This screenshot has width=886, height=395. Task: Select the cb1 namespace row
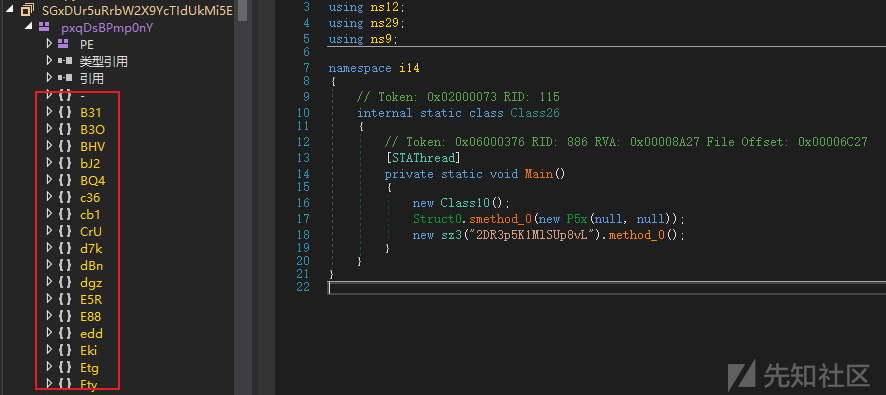point(90,214)
